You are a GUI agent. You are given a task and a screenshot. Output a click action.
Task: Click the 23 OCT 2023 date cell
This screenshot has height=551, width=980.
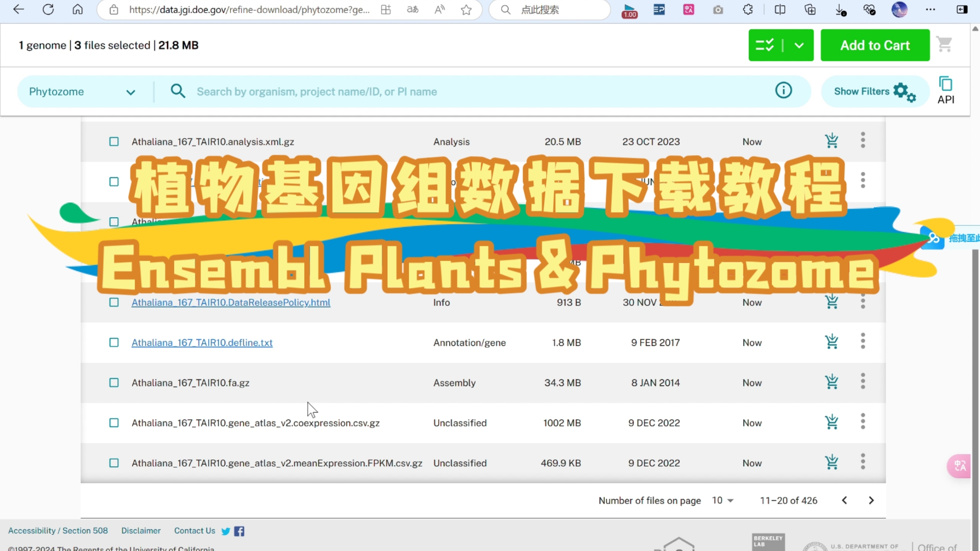(x=651, y=142)
